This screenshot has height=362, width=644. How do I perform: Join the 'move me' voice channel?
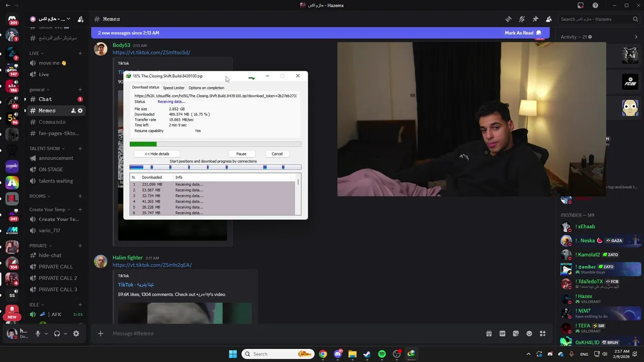pyautogui.click(x=56, y=63)
